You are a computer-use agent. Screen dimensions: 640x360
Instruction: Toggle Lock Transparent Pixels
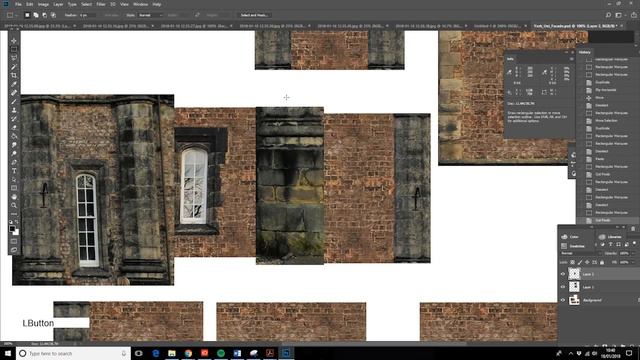[x=573, y=262]
